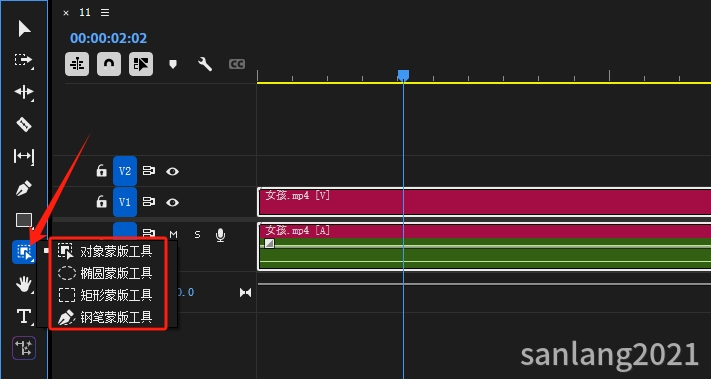Toggle sync lock for audio track
Image resolution: width=711 pixels, height=379 pixels.
pyautogui.click(x=149, y=233)
